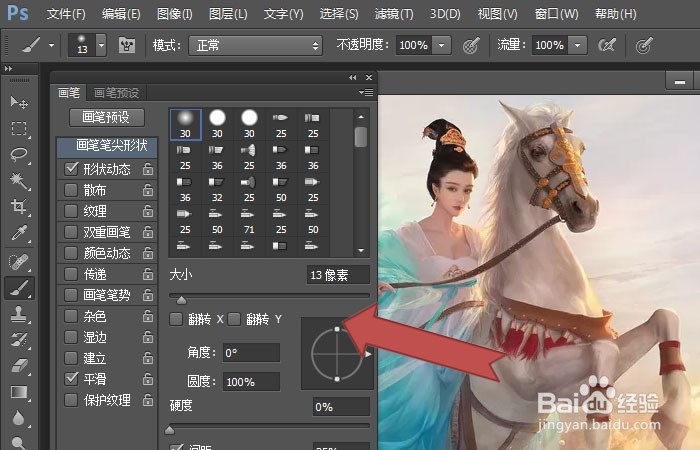This screenshot has height=450, width=700.
Task: Enable Noise (杂色) checkbox
Action: (71, 316)
